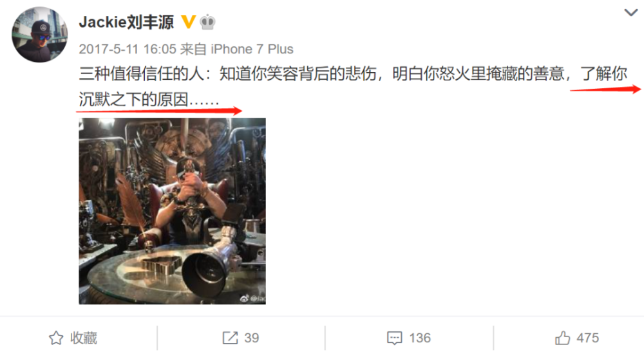
Task: Click the Weibo watermark on the photo
Action: point(252,298)
